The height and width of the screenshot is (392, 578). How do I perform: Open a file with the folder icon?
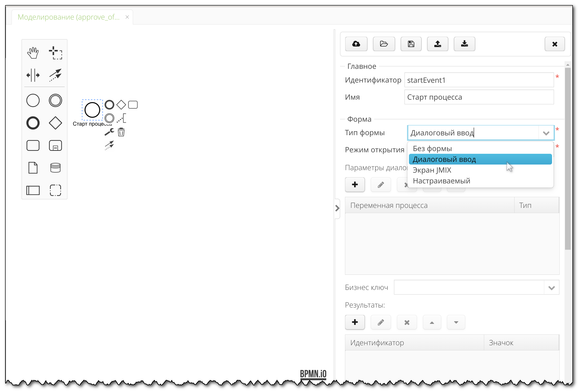[x=384, y=44]
